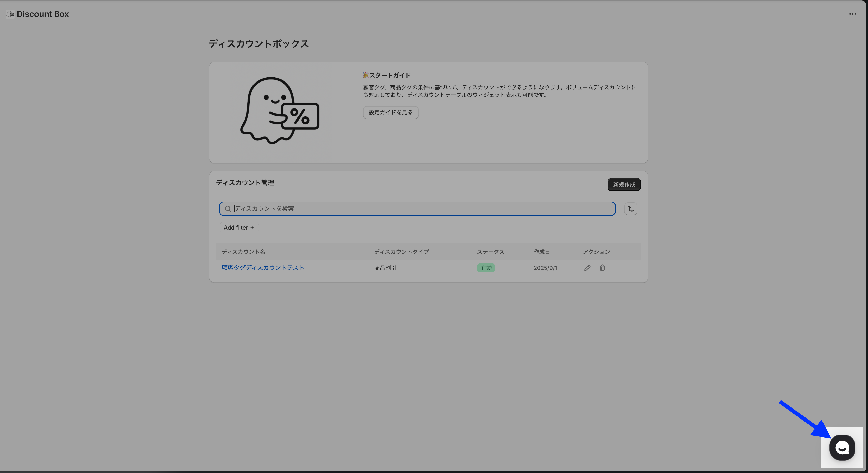Click the 商品割引 type cell
The image size is (868, 473).
click(385, 268)
